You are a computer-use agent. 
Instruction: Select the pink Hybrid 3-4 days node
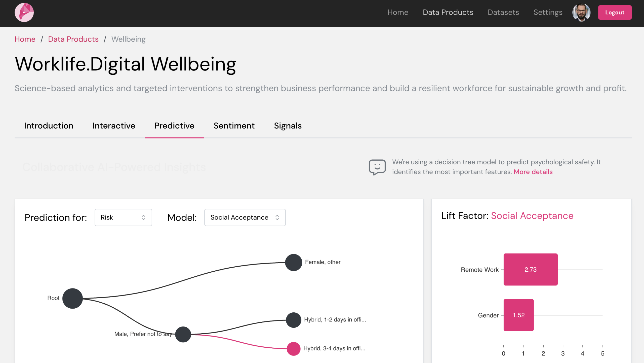click(x=293, y=349)
